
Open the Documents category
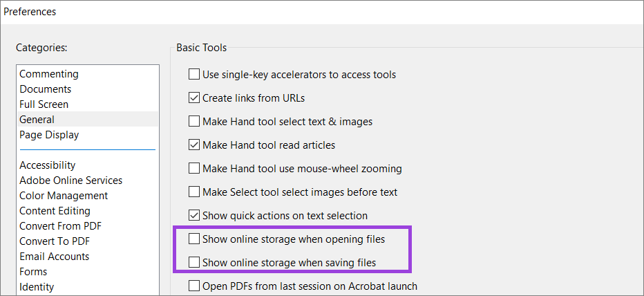(x=46, y=89)
